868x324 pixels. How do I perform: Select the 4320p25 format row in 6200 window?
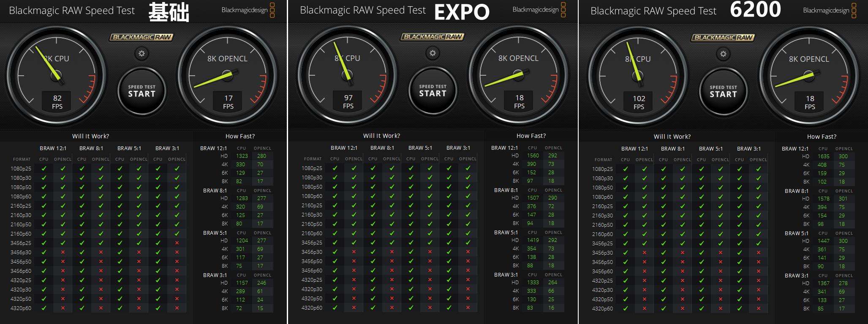click(x=680, y=280)
